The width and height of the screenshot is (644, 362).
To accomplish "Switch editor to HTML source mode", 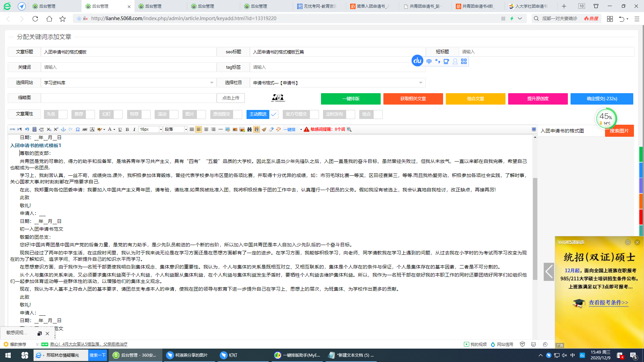I will [x=12, y=129].
